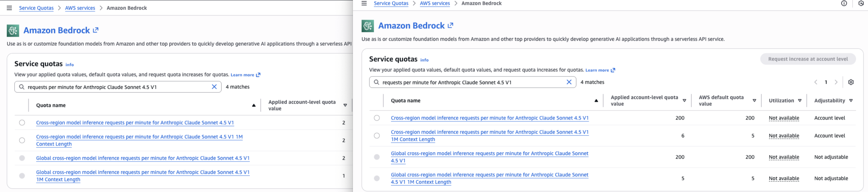
Task: Go to next page of quota results
Action: pos(836,82)
